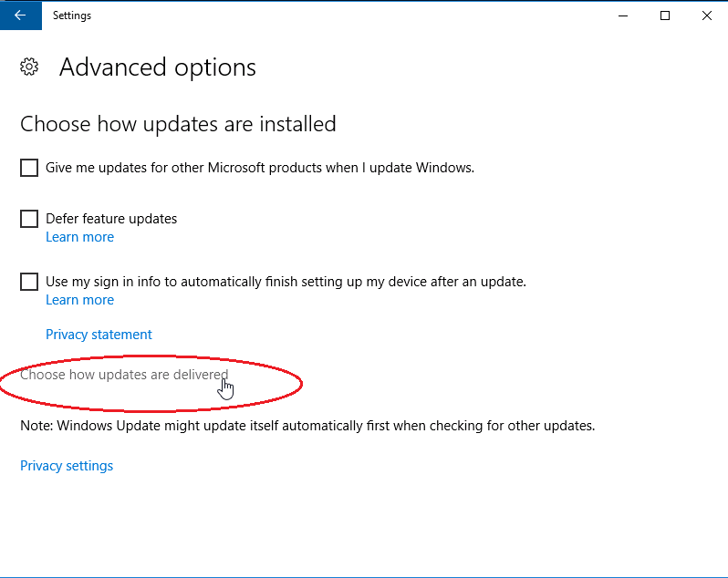Screen dimensions: 728x578
Task: Enable updates for other Microsoft products checkbox
Action: (x=29, y=168)
